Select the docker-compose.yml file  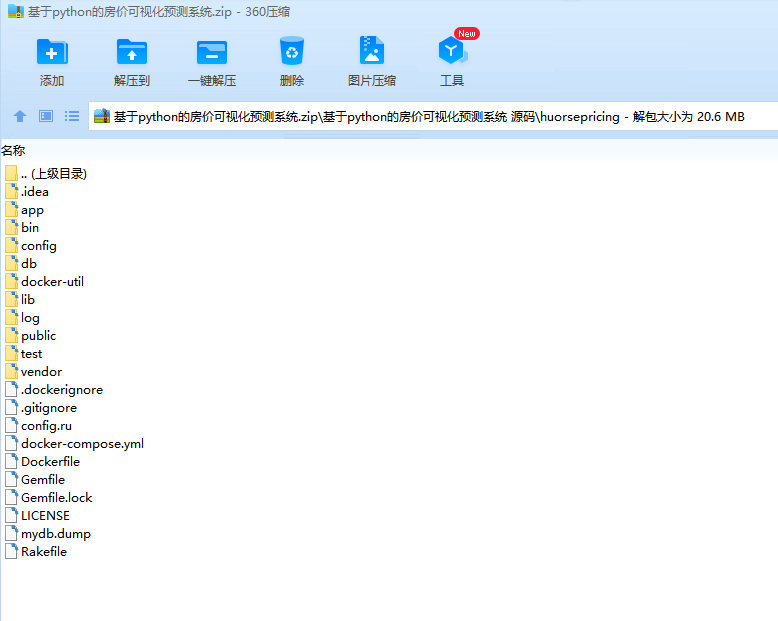click(x=74, y=443)
